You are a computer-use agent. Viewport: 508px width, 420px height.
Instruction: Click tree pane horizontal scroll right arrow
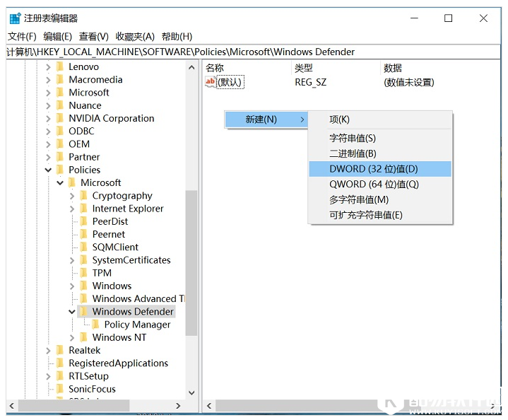[x=178, y=406]
